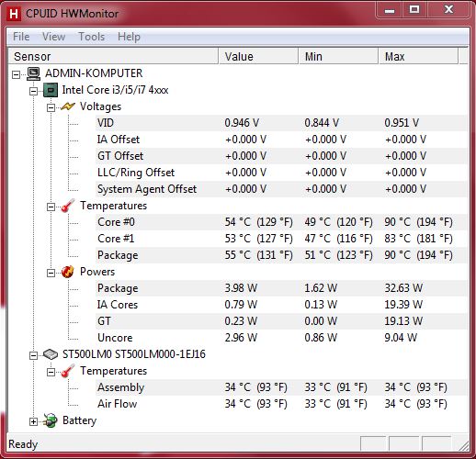Click the Min column header
The image size is (476, 459).
coord(338,56)
